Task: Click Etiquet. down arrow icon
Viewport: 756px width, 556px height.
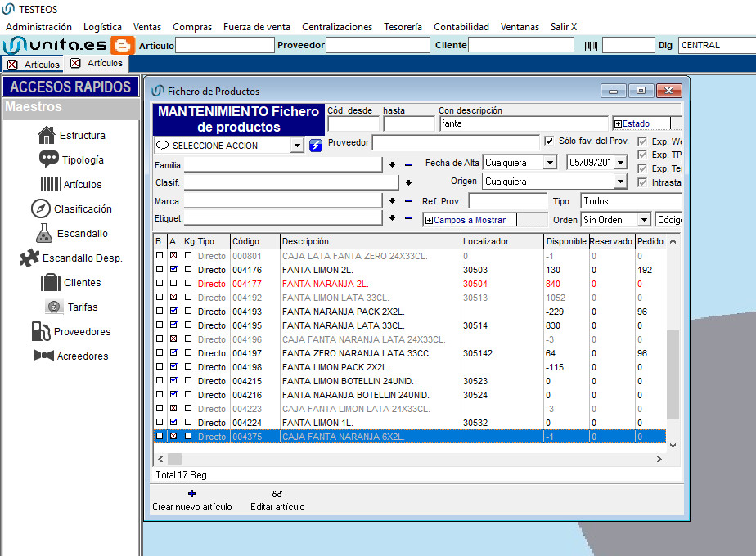Action: pos(392,218)
